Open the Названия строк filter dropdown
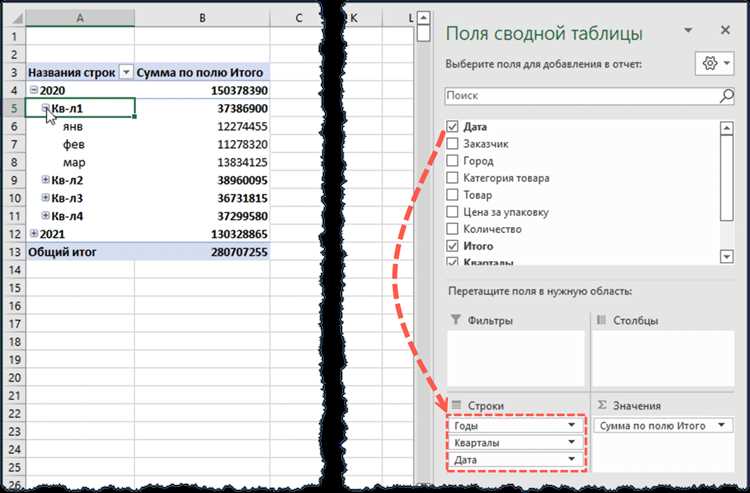 click(x=126, y=73)
